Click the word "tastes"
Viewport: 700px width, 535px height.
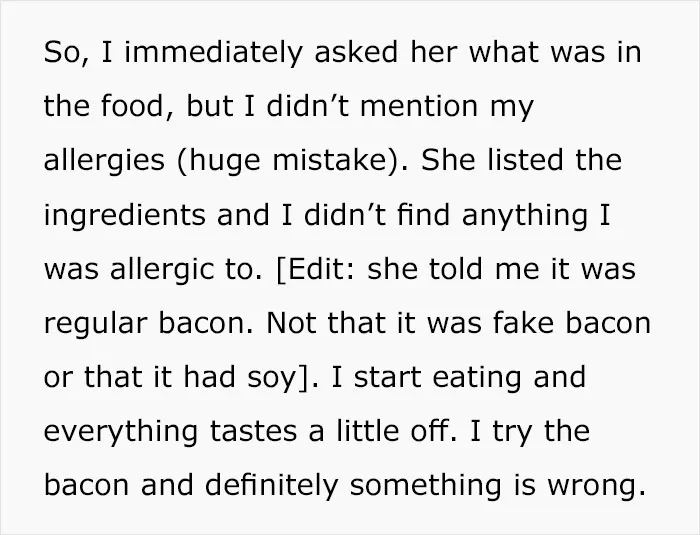[x=253, y=432]
